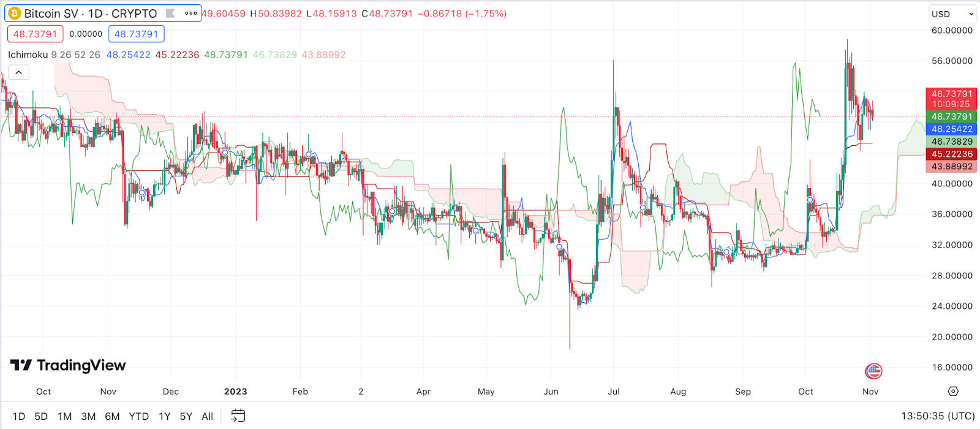Click the Ichimoku light red value 43.88992 in legend

click(324, 55)
